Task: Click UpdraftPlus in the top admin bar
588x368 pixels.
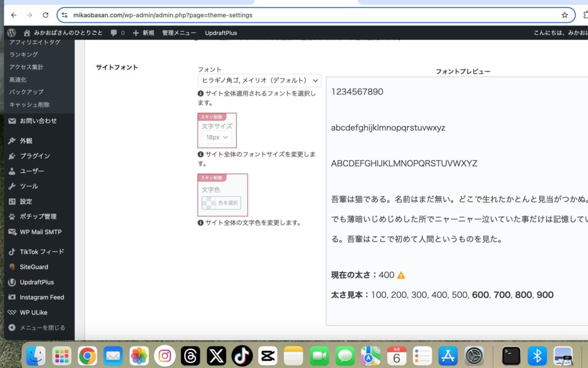Action: click(220, 33)
